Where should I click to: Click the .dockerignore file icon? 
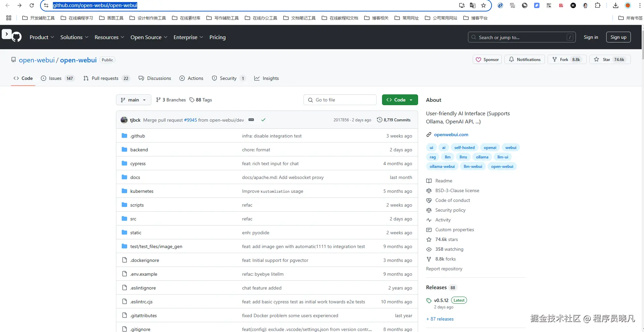click(x=124, y=260)
